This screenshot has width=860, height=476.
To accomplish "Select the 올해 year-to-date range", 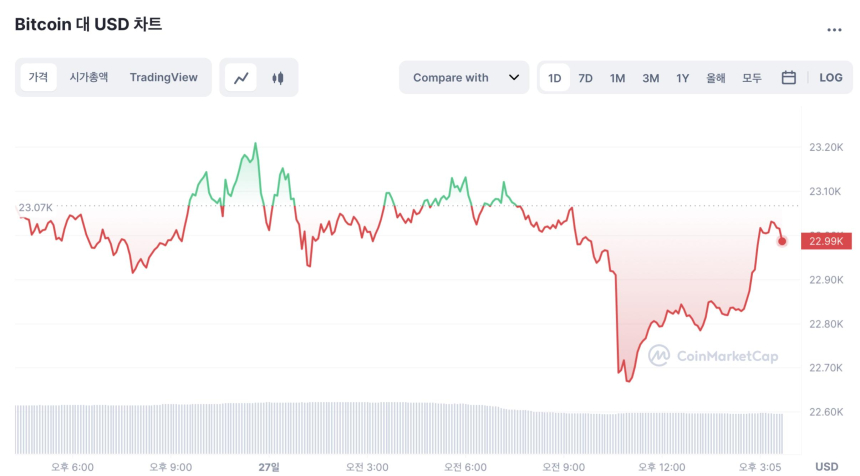I will 715,77.
